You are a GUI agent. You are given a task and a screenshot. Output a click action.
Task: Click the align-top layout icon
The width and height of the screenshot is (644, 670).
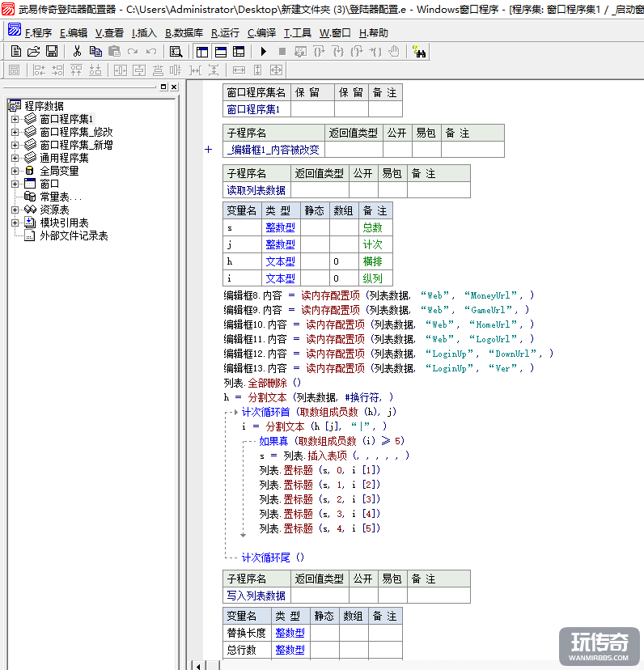(77, 70)
